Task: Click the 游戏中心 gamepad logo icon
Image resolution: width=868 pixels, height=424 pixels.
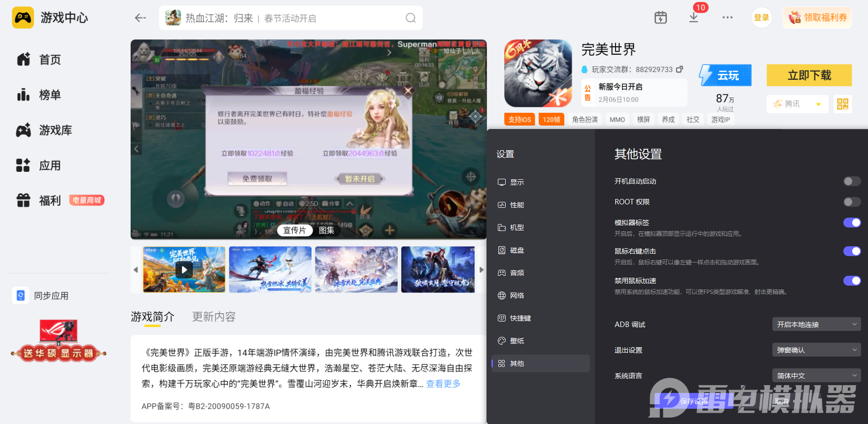Action: tap(23, 18)
